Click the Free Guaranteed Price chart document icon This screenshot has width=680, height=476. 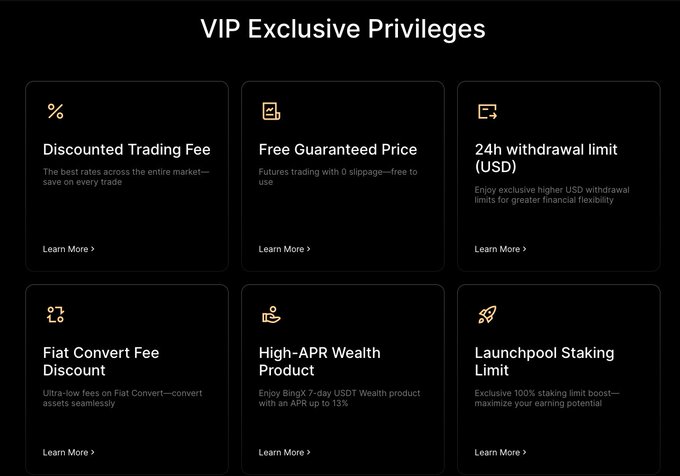(x=271, y=111)
